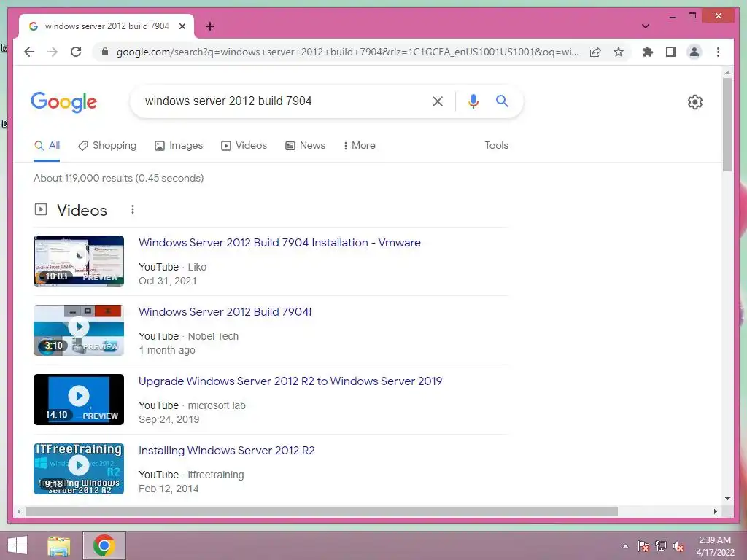The image size is (747, 560).
Task: Click the muted speaker tray icon
Action: (678, 546)
